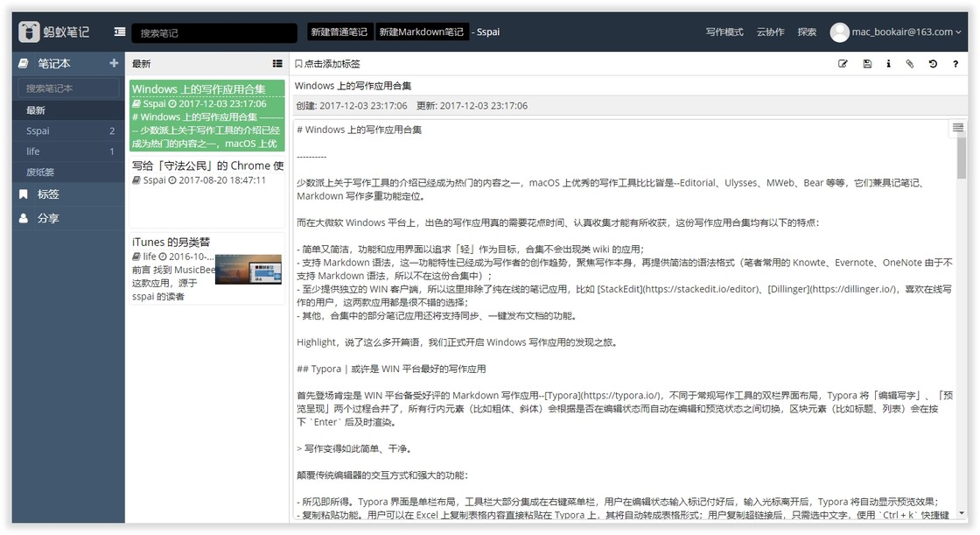Click the user icon beside 分享

point(23,218)
